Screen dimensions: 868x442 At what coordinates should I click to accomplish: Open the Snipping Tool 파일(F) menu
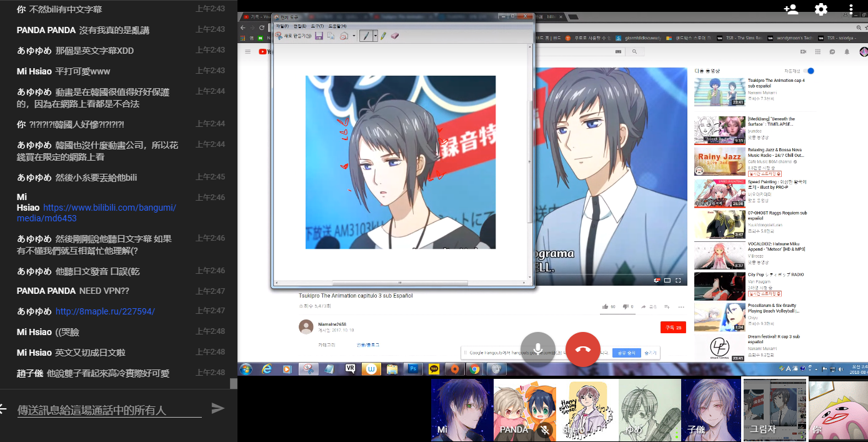[x=282, y=26]
